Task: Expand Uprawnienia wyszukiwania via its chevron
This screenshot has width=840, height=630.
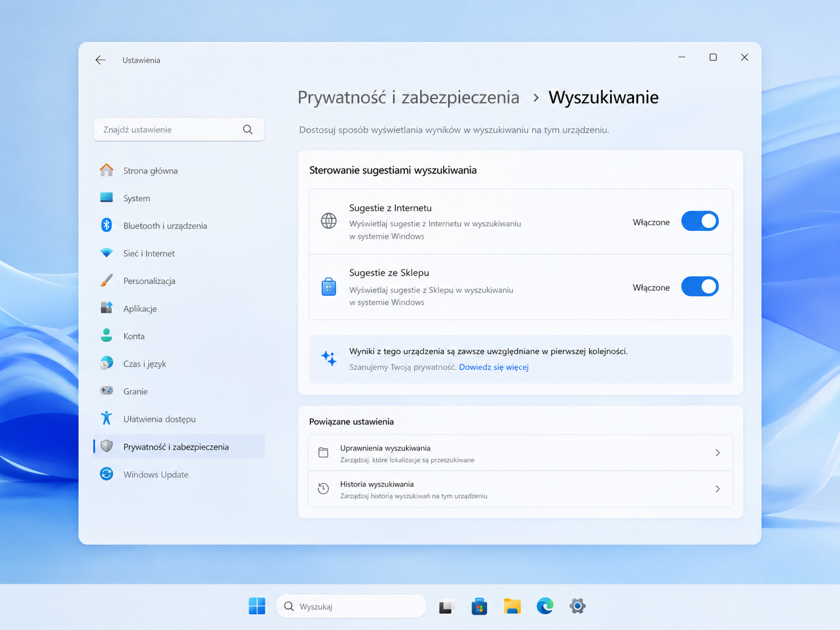Action: click(x=718, y=452)
